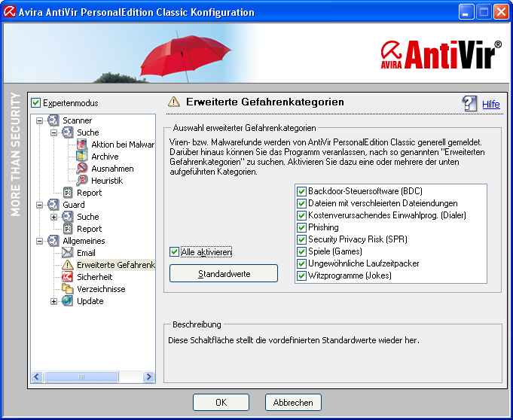Uncheck the Phishing category
The image size is (513, 420).
[x=301, y=227]
